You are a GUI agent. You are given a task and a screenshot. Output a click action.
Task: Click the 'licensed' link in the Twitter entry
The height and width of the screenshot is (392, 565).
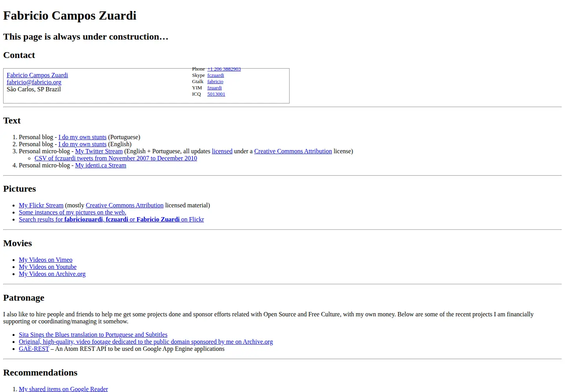click(222, 151)
